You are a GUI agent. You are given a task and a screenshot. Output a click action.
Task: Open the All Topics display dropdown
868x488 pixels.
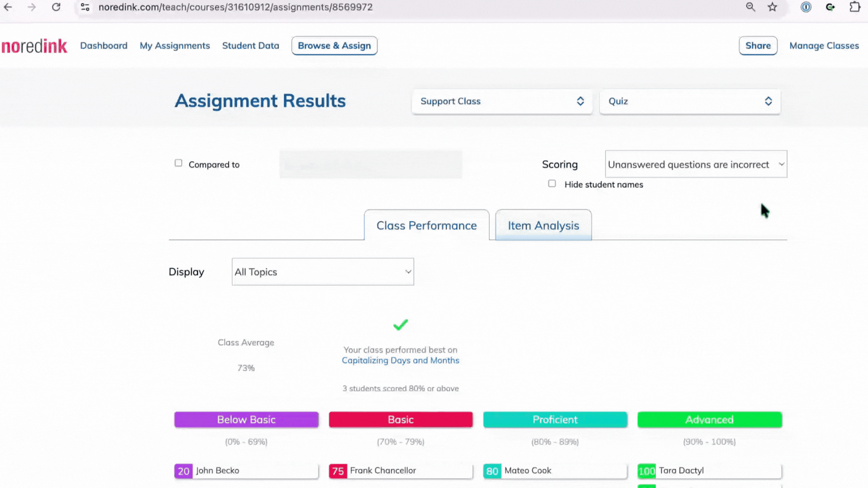[x=323, y=272]
